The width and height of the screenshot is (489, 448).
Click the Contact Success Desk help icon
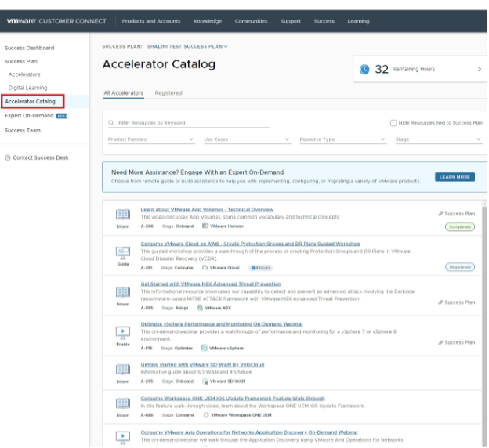pyautogui.click(x=7, y=157)
